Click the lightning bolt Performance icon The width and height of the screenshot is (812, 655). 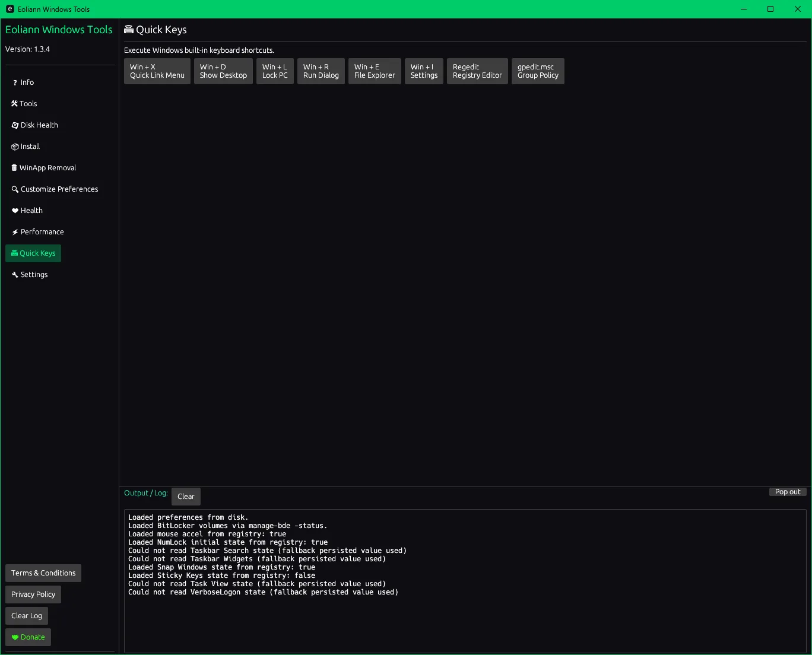click(x=15, y=232)
